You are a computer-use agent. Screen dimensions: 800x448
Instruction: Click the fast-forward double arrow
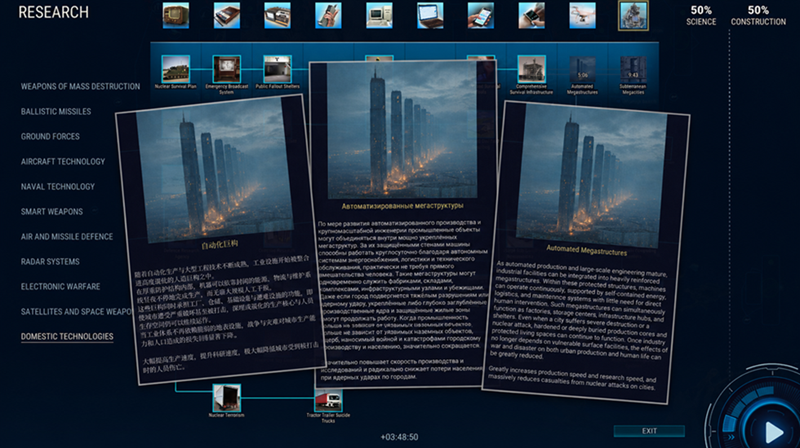tap(731, 437)
